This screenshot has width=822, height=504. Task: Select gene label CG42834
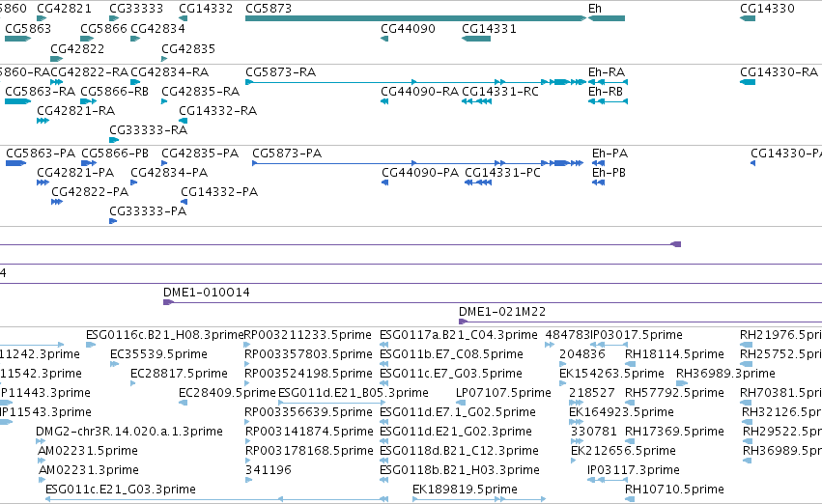coord(157,29)
